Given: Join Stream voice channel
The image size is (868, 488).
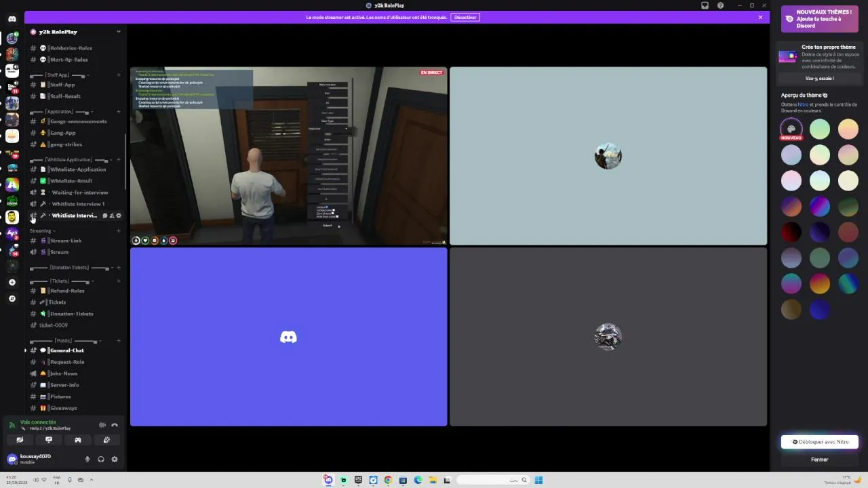Looking at the screenshot, I should coord(76,252).
